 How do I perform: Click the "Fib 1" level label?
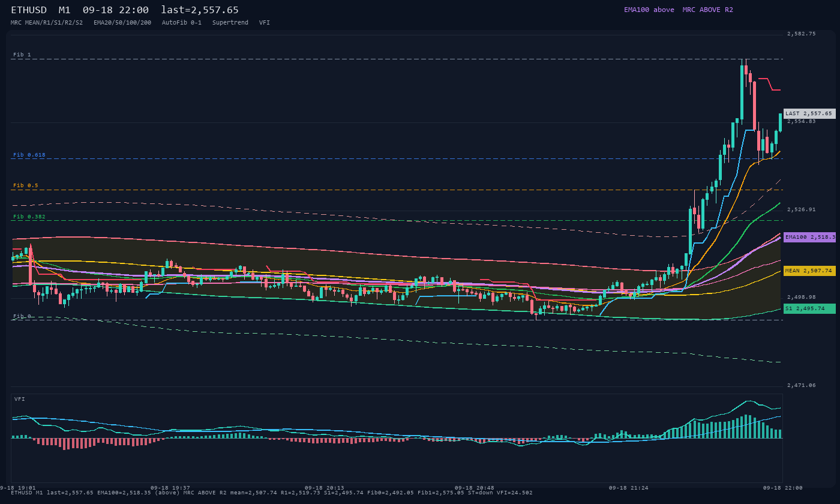22,55
